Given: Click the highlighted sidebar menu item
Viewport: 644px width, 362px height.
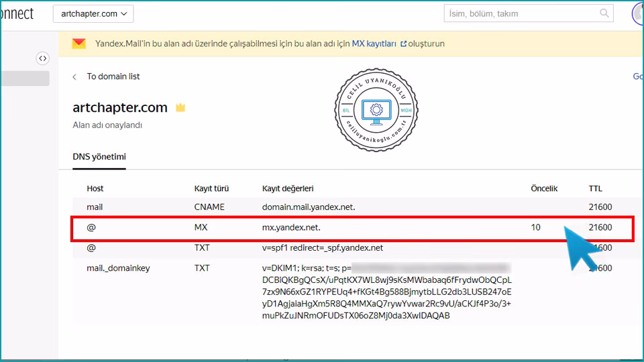Looking at the screenshot, I should (x=25, y=78).
